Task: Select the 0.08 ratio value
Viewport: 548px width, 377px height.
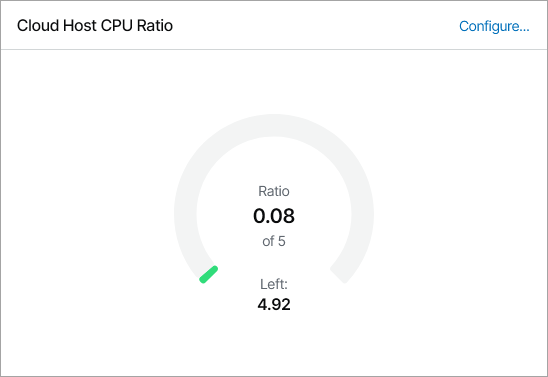Action: (x=274, y=216)
